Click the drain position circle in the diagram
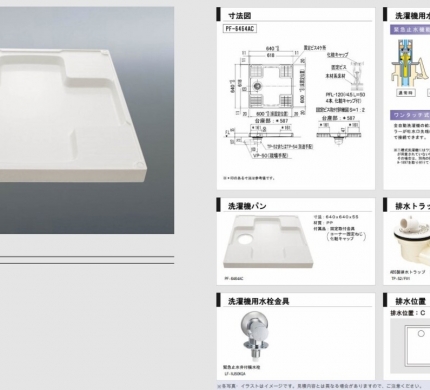The image size is (430, 390). 421,333
